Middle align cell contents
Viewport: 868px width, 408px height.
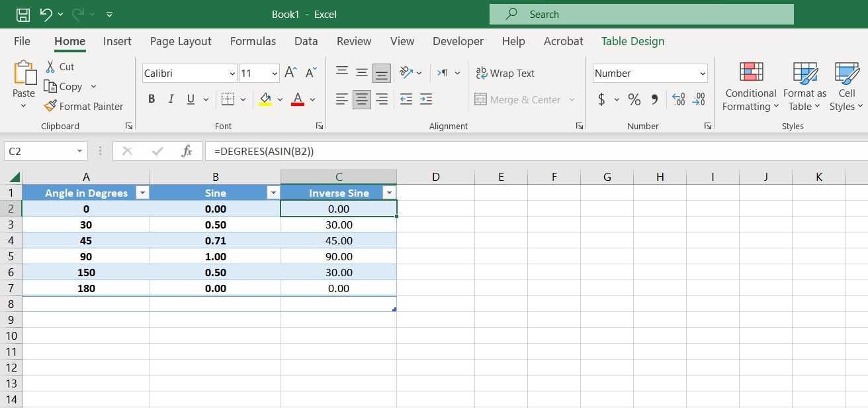(x=362, y=73)
